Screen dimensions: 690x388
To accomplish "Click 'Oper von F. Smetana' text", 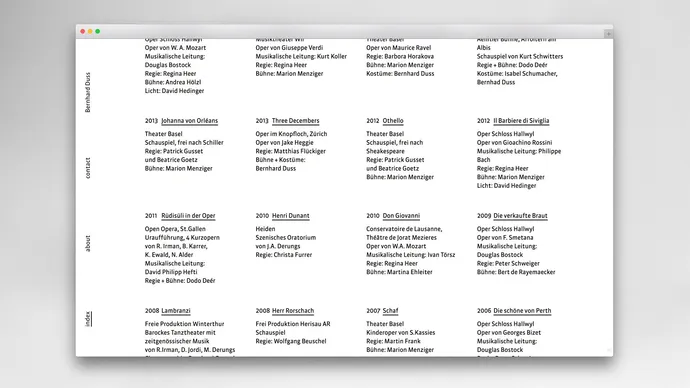I will click(505, 238).
